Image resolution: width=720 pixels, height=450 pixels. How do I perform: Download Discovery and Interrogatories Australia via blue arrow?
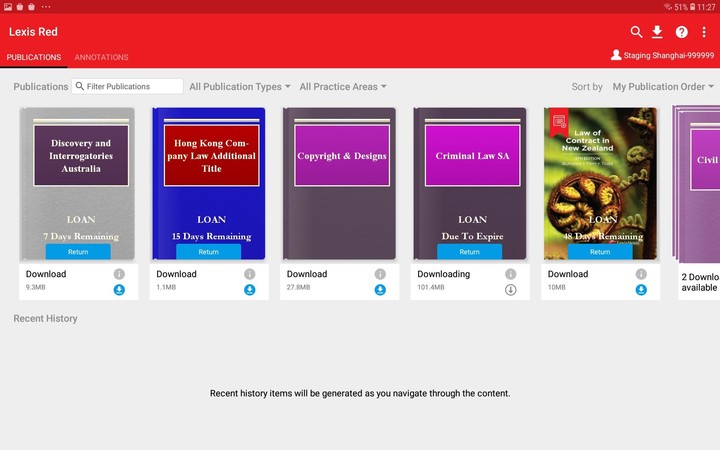(119, 290)
